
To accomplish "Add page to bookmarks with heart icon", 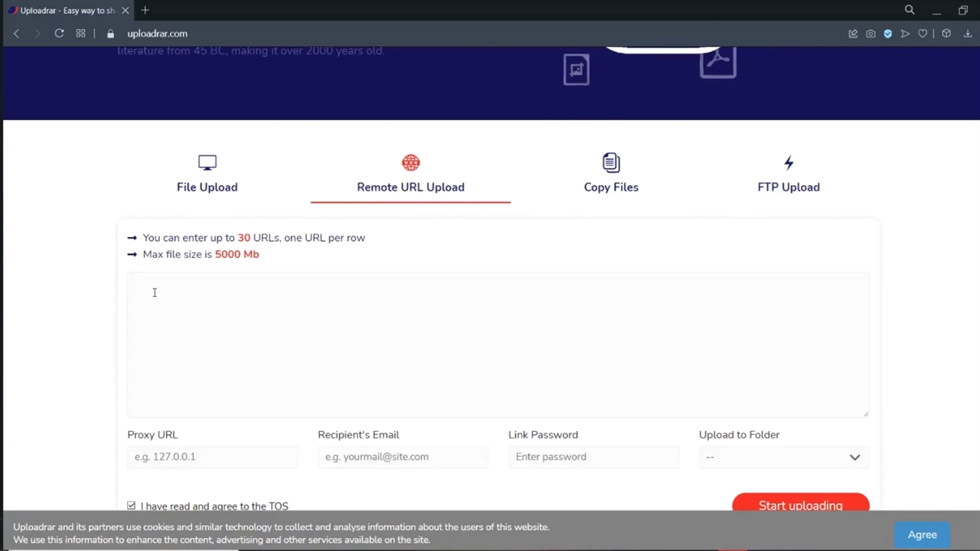I will tap(923, 34).
